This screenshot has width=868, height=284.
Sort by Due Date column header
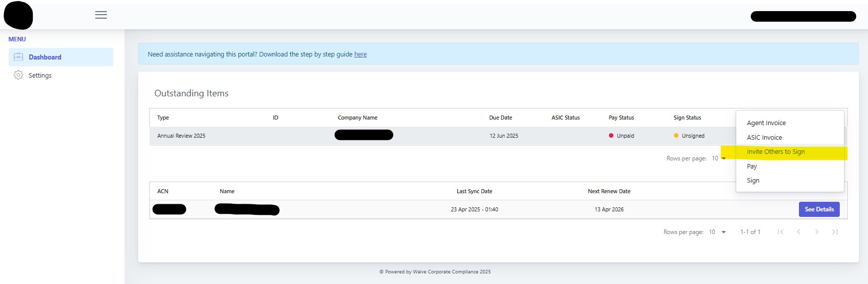tap(501, 118)
